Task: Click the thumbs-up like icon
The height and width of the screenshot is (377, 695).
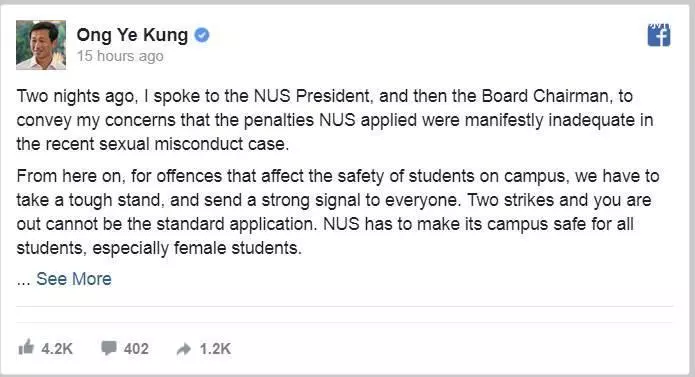Action: [26, 347]
